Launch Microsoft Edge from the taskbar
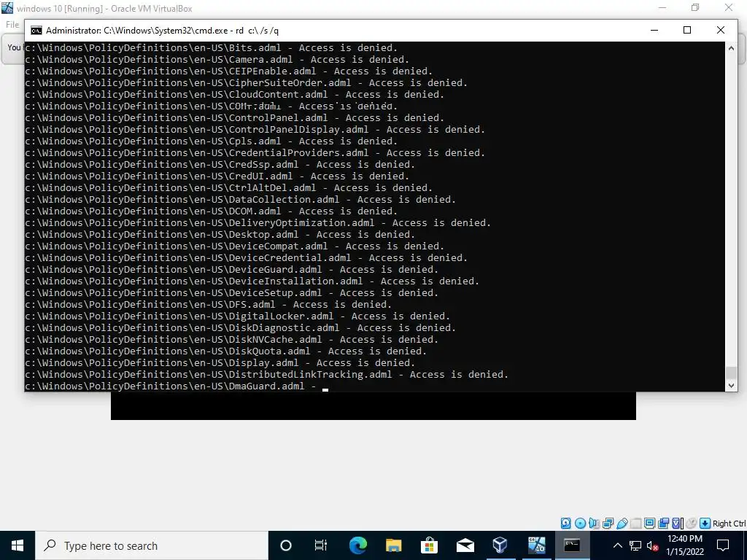Viewport: 747px width, 560px height. click(357, 545)
